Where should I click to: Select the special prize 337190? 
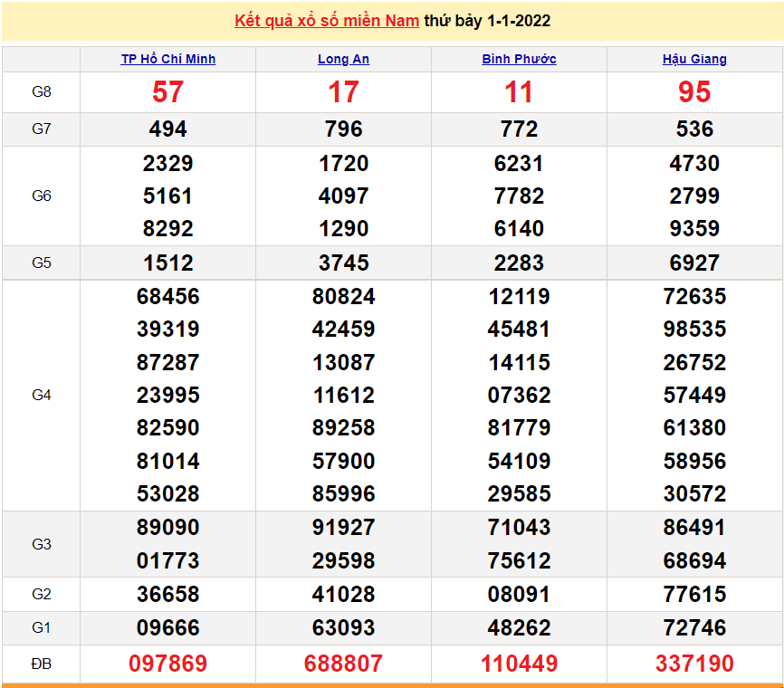click(x=694, y=664)
